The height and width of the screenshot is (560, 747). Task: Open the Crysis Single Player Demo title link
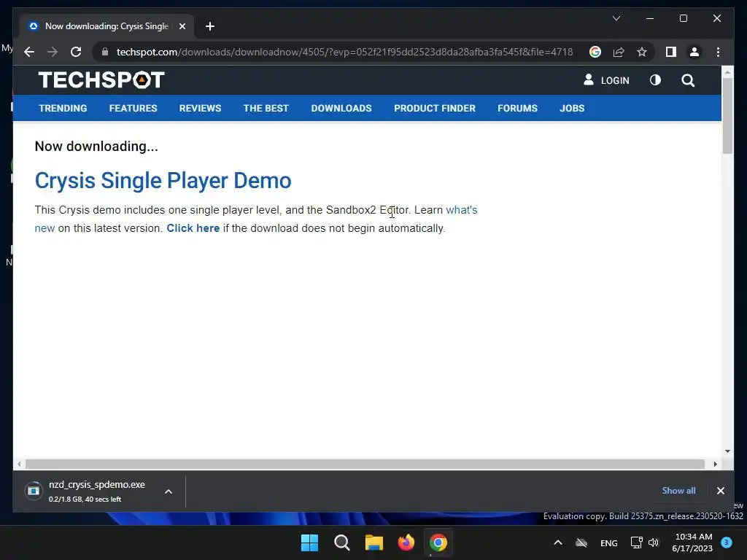click(x=163, y=181)
